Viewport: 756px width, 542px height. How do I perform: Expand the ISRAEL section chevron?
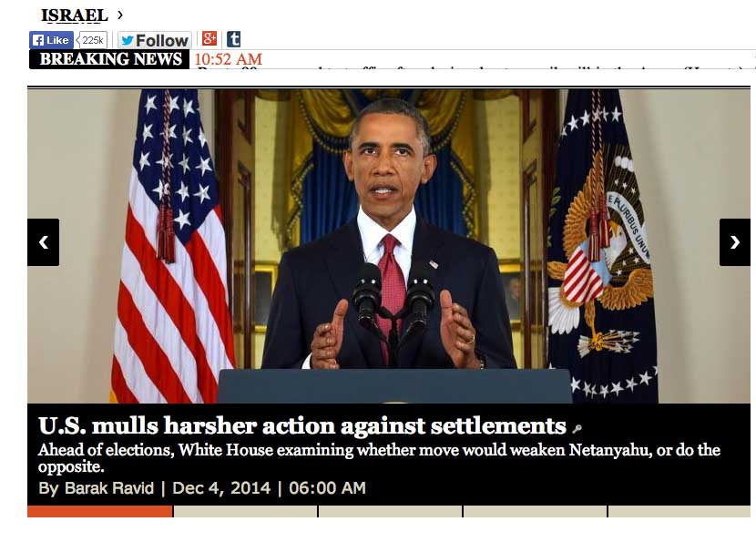click(120, 15)
